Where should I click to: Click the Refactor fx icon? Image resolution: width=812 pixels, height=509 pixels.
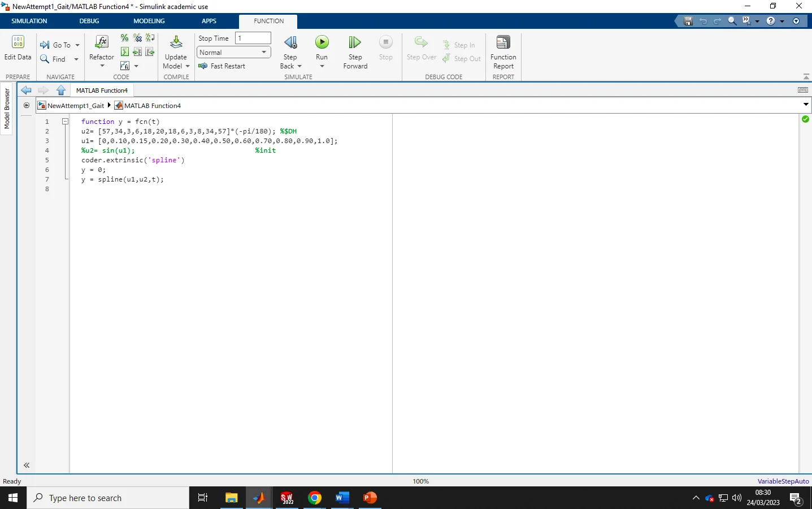pos(102,42)
